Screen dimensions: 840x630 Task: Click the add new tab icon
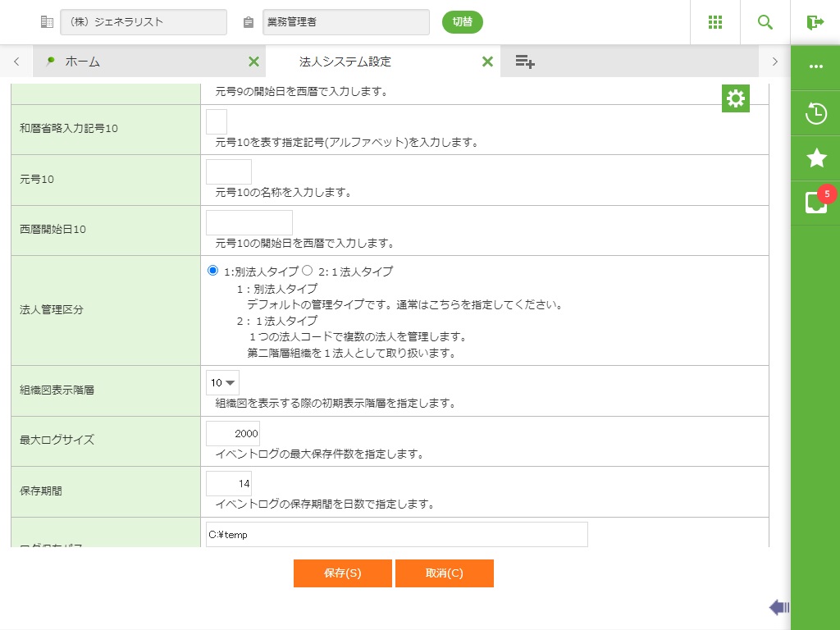tap(525, 62)
